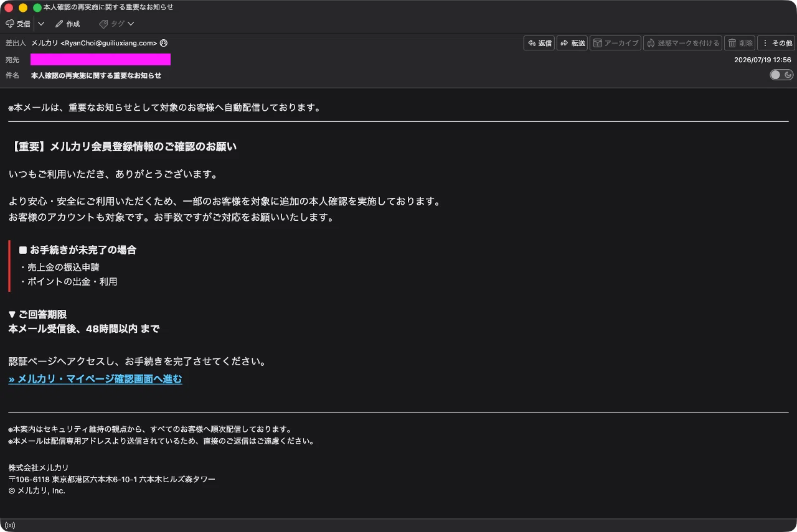
Task: Click the subject 本人確認の再実施に関する重要なお知らせ in the header
Action: (96, 75)
